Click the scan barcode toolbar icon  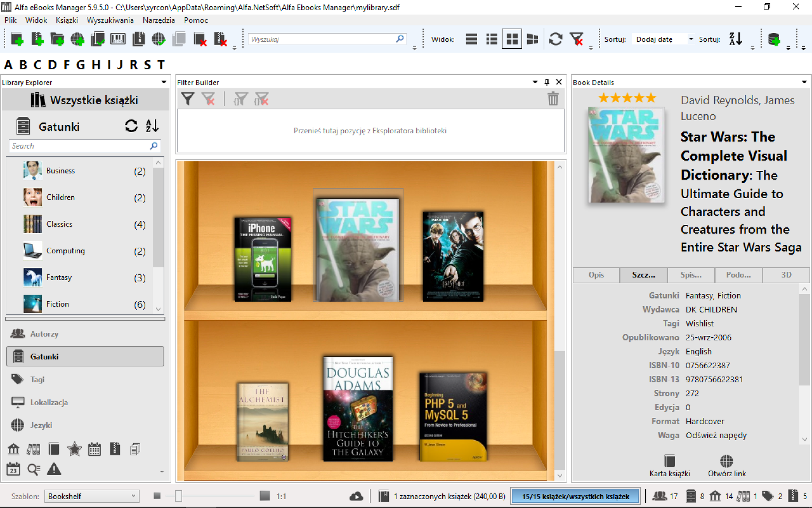point(118,39)
